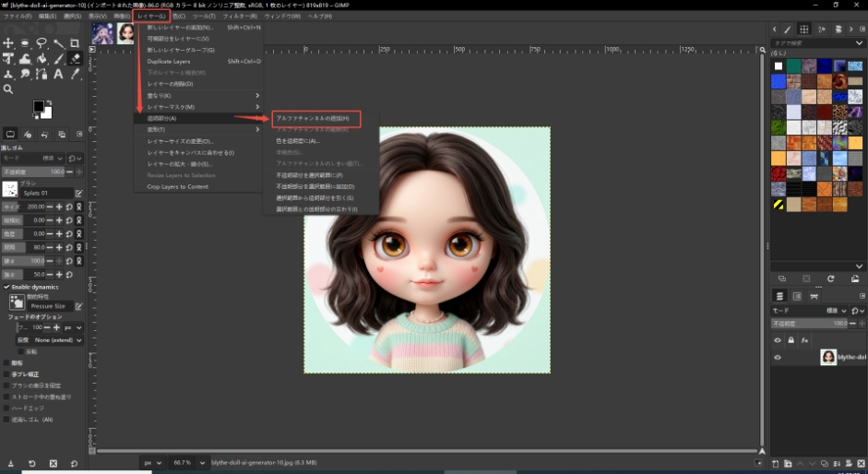Screen dimensions: 868x474
Task: Pick the Color Picker eyedropper tool
Action: tap(75, 74)
